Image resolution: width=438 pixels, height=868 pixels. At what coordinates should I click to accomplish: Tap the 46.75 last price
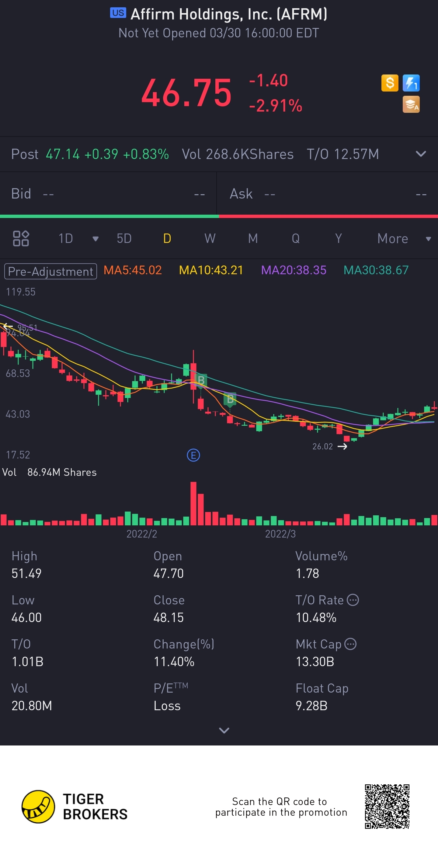[x=186, y=93]
